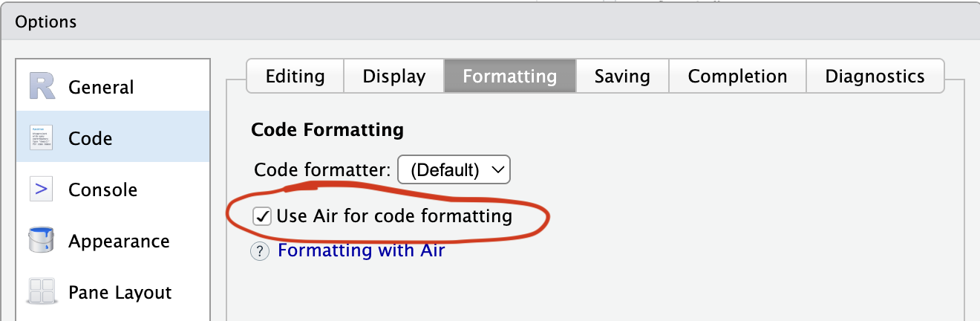Click the Appearance paint bucket icon
Viewport: 980px width, 321px height.
pyautogui.click(x=42, y=241)
